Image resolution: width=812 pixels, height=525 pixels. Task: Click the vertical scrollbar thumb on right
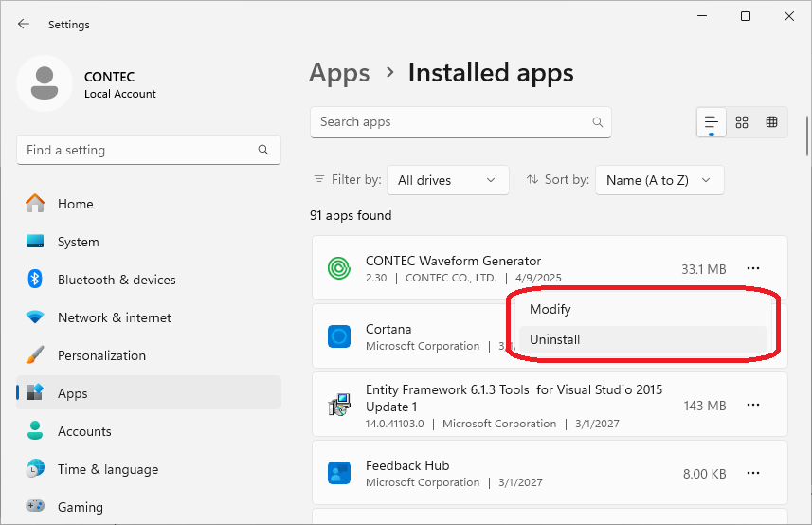click(807, 136)
